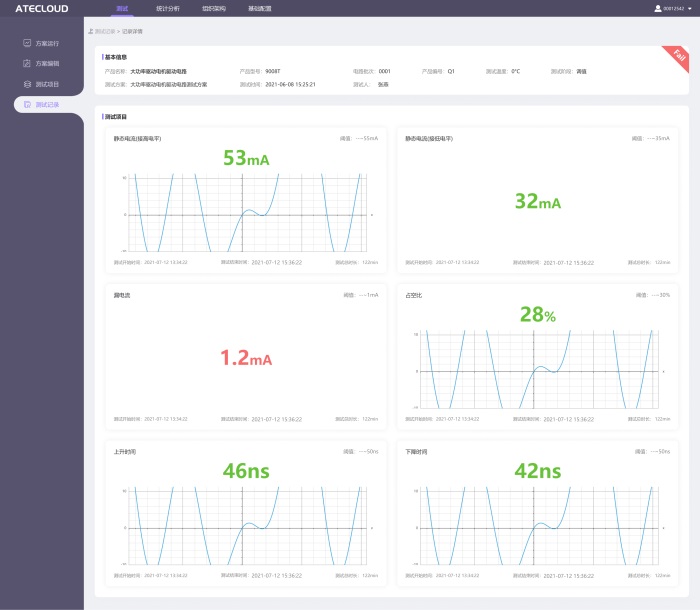Click the 55mA threshold on first card
Viewport: 700px width, 610px height.
click(367, 138)
